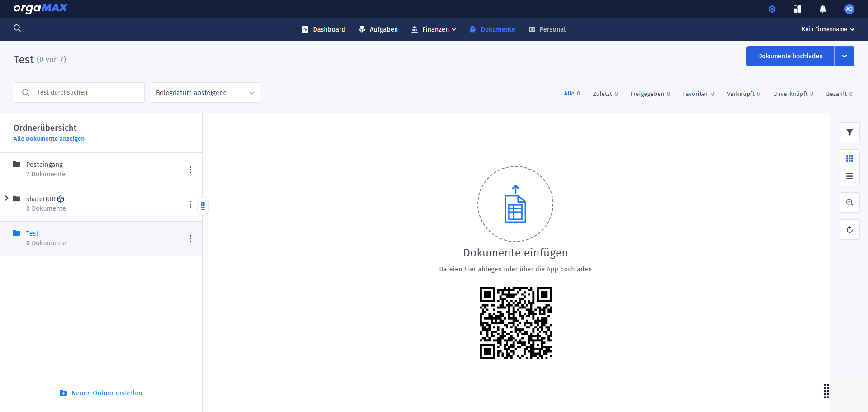The image size is (868, 412).
Task: Select the Test folder
Action: click(101, 238)
